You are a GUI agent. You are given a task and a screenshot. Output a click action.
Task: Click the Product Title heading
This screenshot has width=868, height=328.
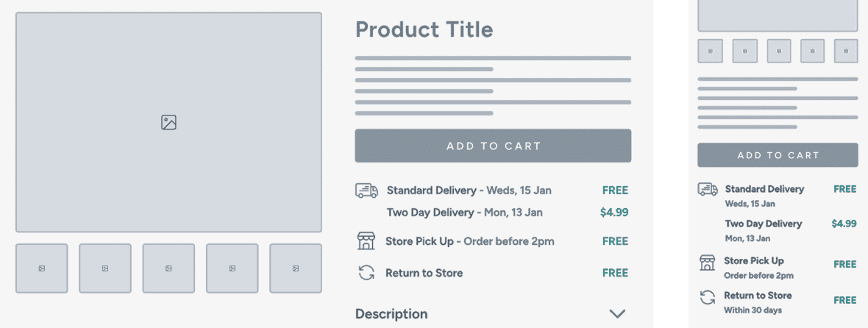[424, 29]
